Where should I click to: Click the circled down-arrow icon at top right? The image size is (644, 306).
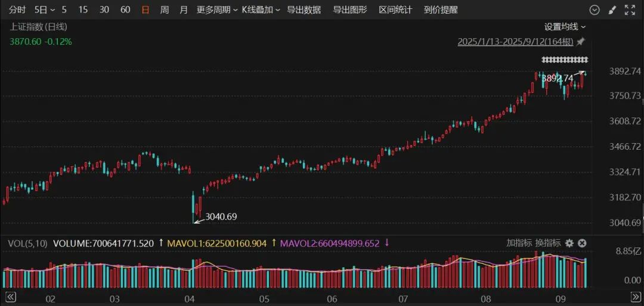[594, 10]
